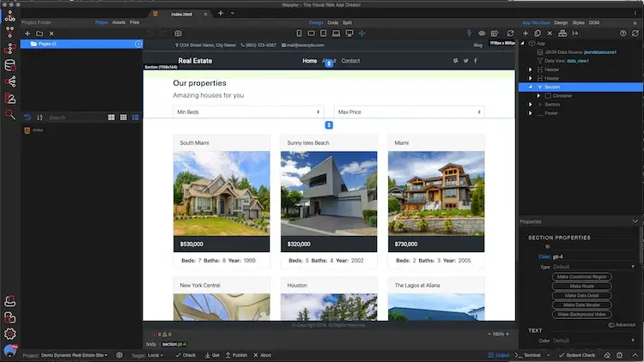Toggle the preview eye icon in toolbar
This screenshot has width=644, height=362.
tap(482, 33)
